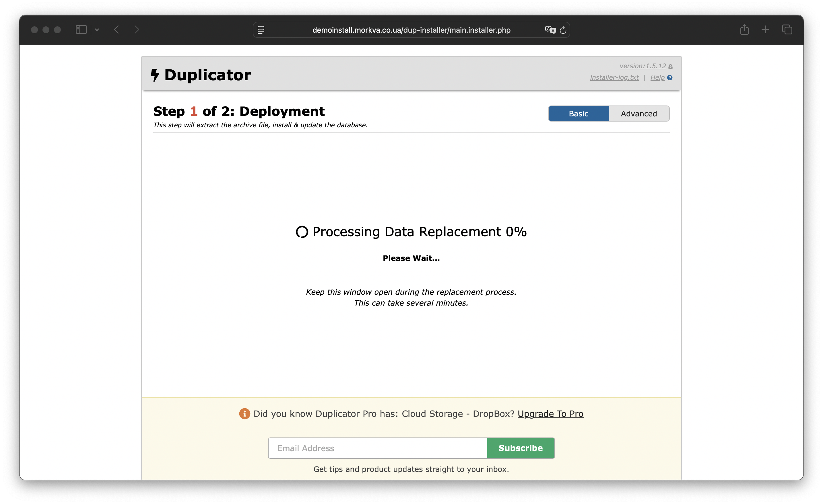
Task: Open the Help link
Action: pos(657,77)
